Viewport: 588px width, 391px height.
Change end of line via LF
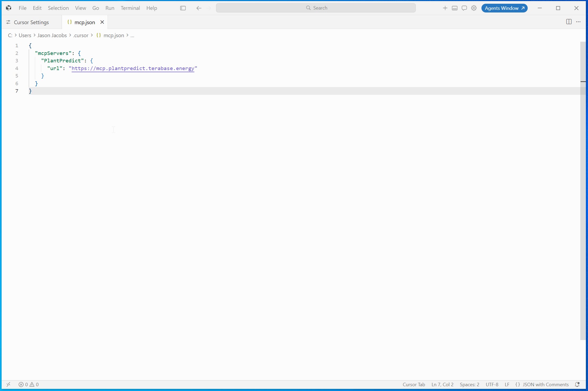click(507, 384)
